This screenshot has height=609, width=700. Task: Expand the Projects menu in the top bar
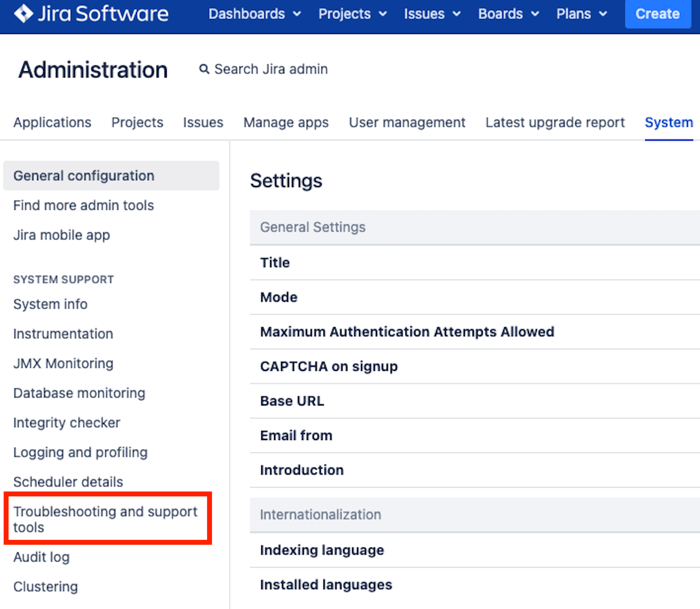click(352, 14)
